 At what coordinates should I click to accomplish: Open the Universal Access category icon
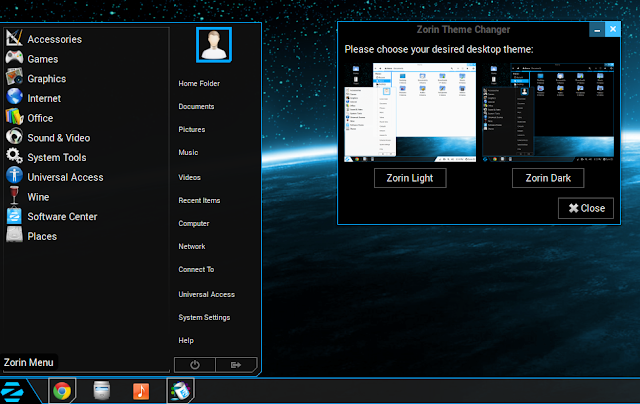[14, 175]
